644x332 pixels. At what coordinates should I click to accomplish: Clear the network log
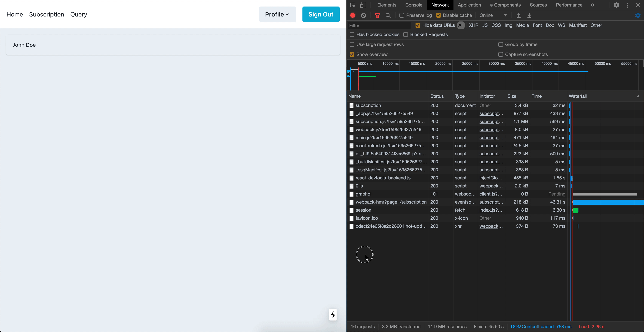(364, 16)
